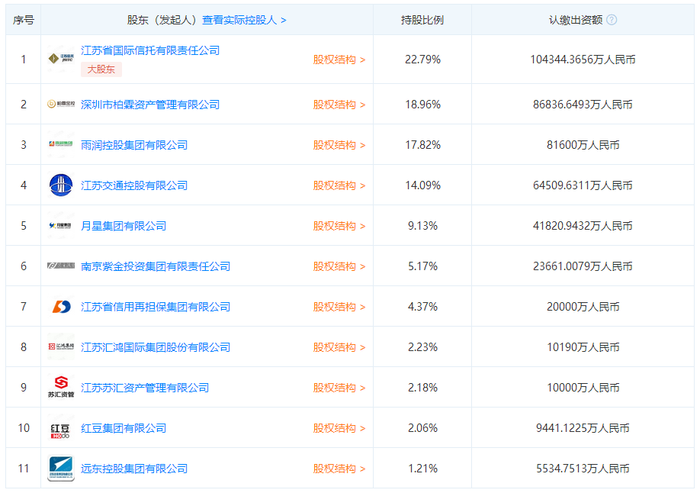Click the 江苏省国际信托有限责任公司 logo icon
The height and width of the screenshot is (493, 700).
pos(61,58)
